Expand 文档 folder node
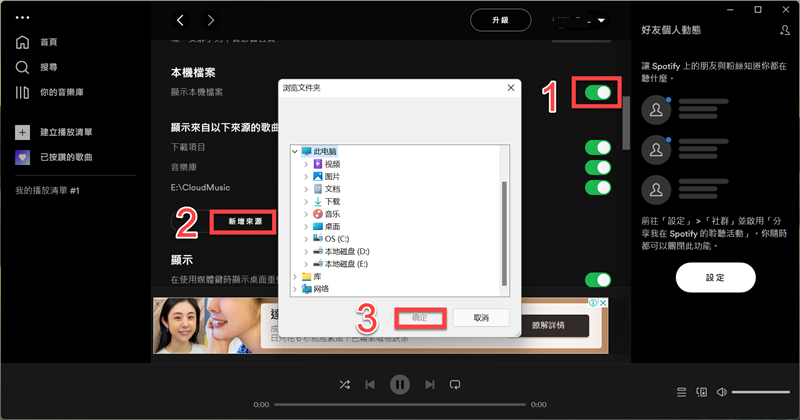 [306, 189]
